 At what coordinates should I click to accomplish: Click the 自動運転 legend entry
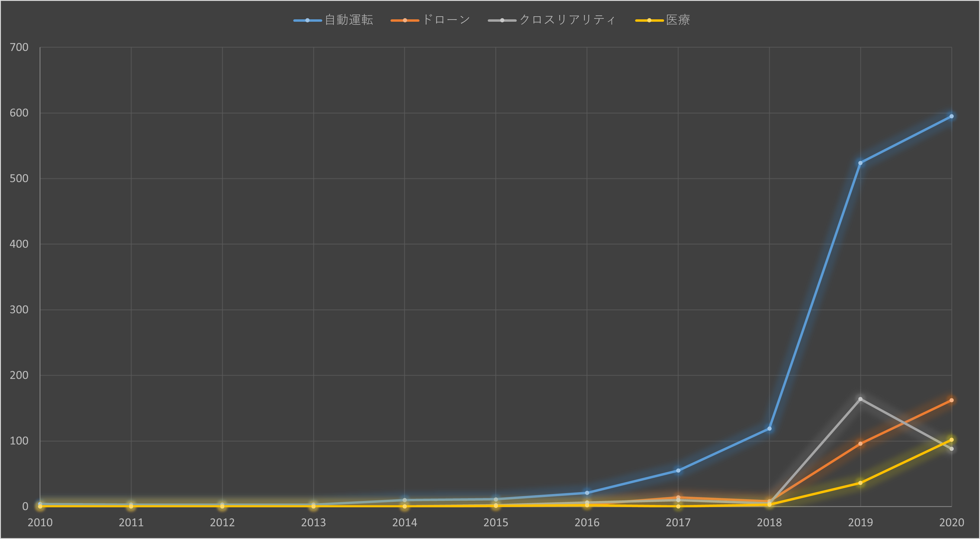click(x=349, y=20)
